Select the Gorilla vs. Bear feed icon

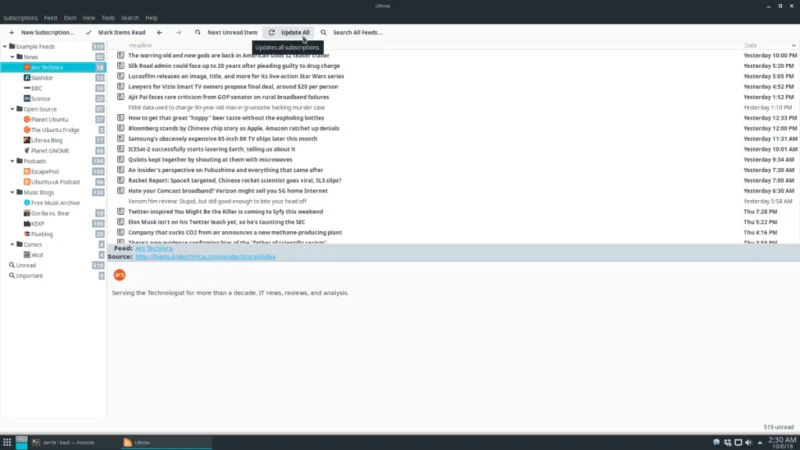coord(27,213)
